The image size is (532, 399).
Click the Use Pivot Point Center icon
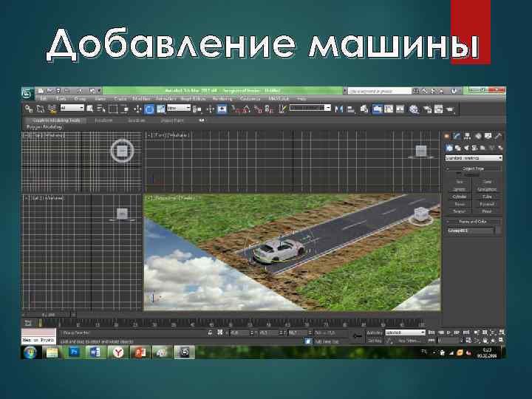tap(197, 109)
